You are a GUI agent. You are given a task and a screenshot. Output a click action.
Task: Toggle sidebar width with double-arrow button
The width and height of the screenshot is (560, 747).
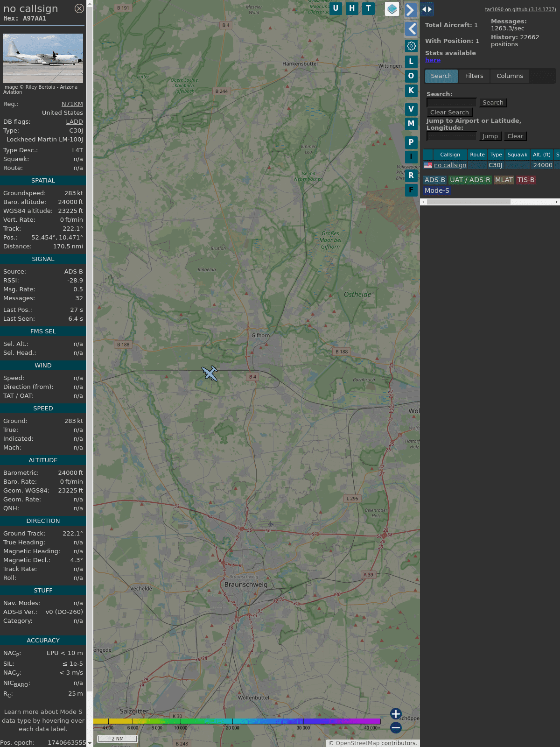[427, 9]
